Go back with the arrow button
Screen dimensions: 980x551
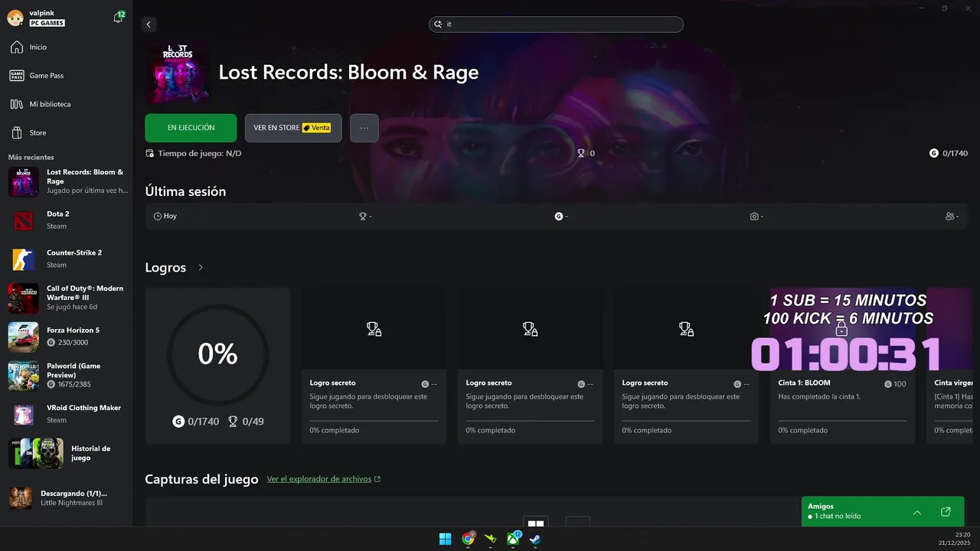click(x=149, y=24)
